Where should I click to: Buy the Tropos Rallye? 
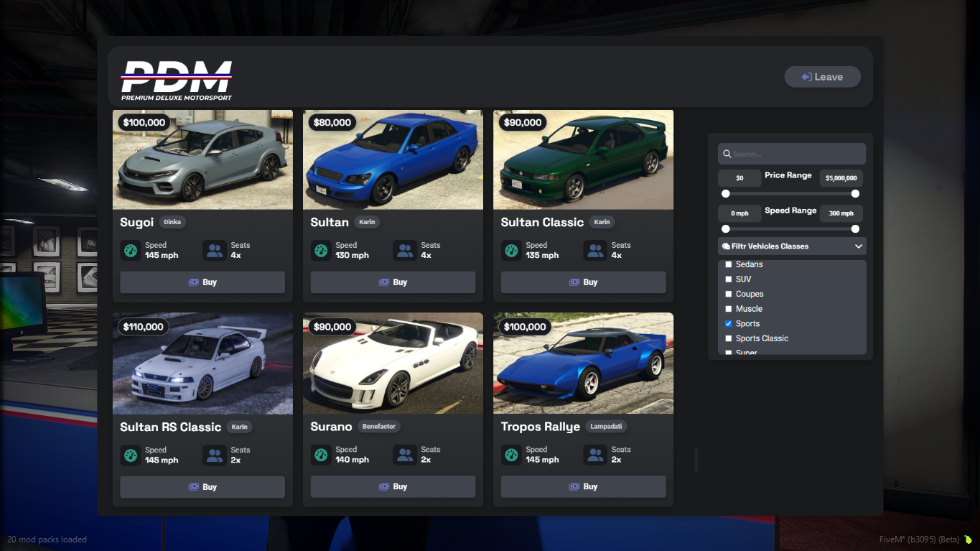coord(583,486)
